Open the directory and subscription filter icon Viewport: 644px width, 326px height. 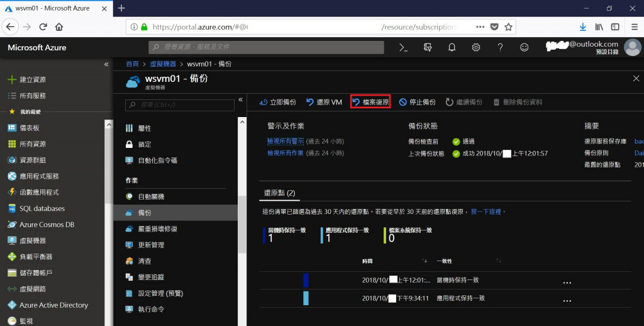(428, 48)
